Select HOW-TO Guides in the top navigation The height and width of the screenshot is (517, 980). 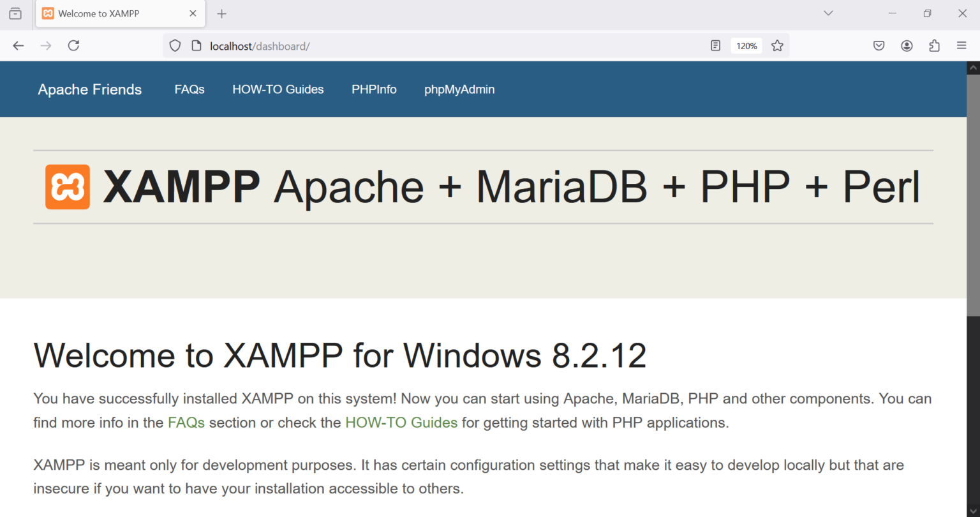(x=278, y=89)
